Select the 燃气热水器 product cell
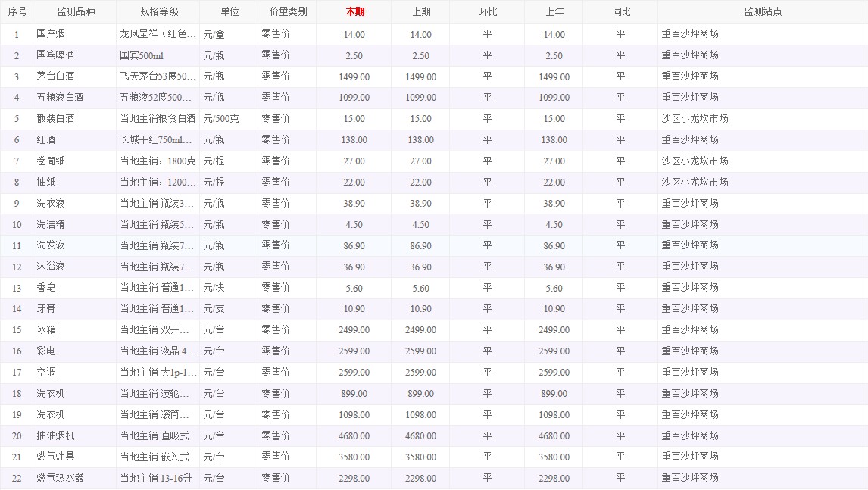Screen dimensions: 868x490 75,479
